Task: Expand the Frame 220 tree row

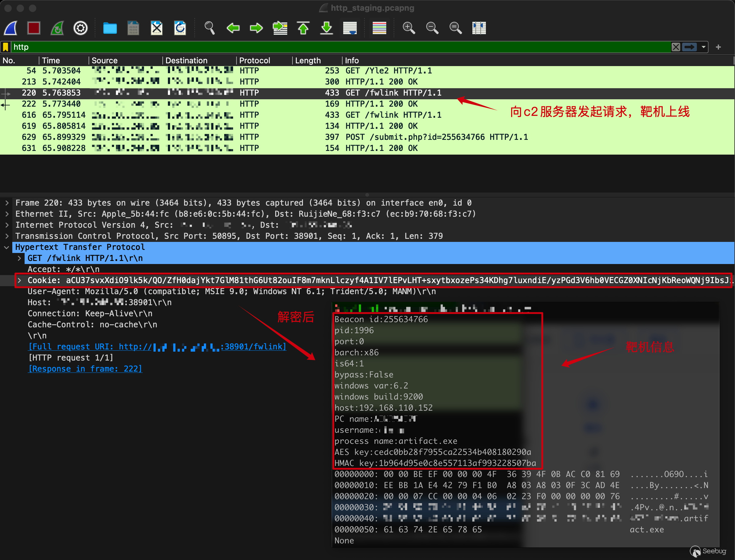Action: tap(7, 203)
